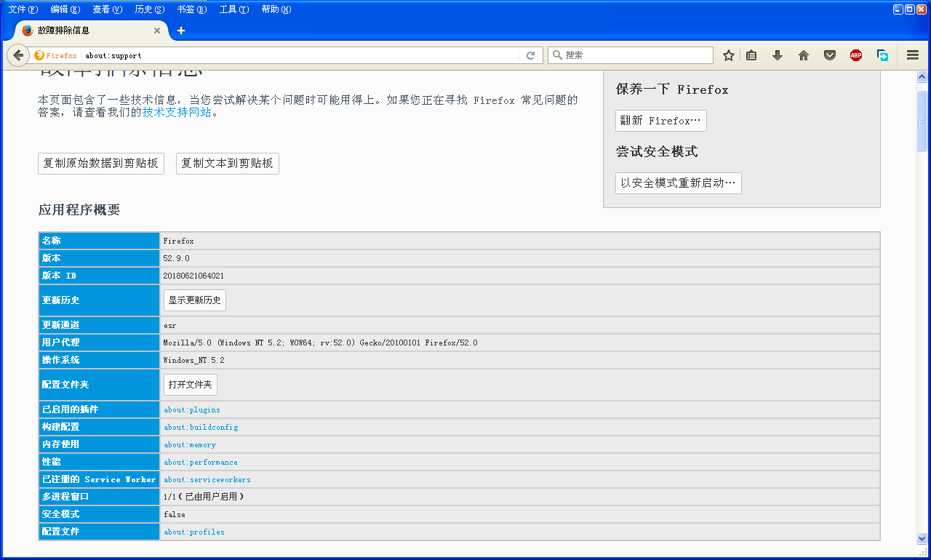931x560 pixels.
Task: Click the 名称 row header
Action: pos(99,241)
